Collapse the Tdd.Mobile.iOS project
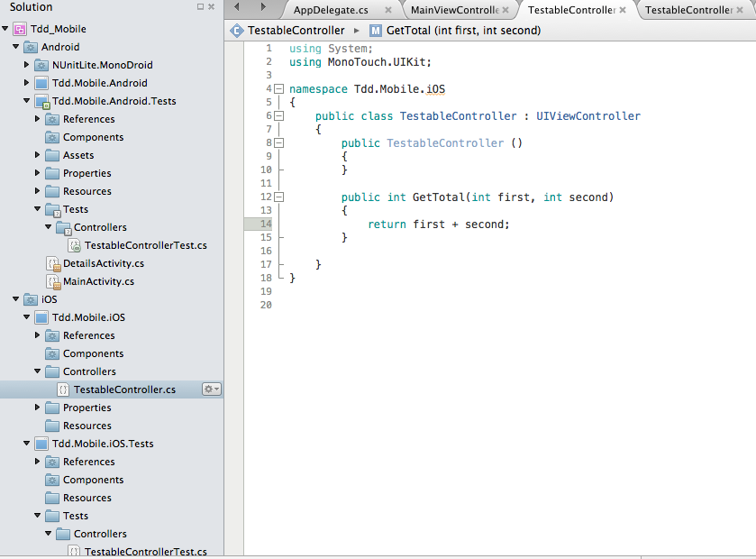 click(26, 317)
